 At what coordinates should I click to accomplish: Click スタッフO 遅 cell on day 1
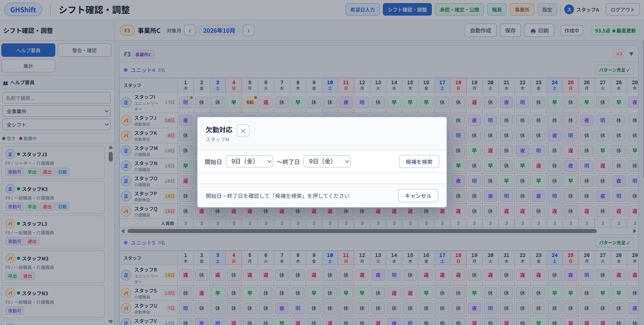185,181
